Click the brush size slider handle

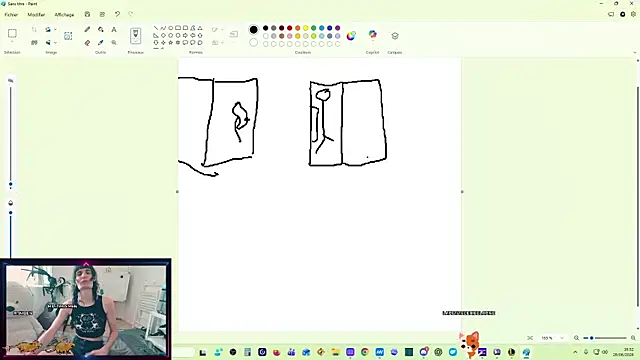(x=11, y=185)
